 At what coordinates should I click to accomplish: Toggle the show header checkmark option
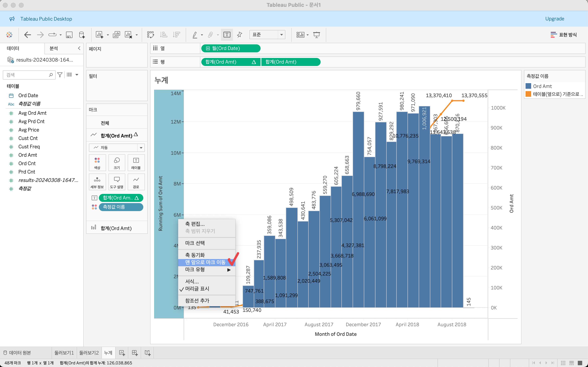coord(197,289)
